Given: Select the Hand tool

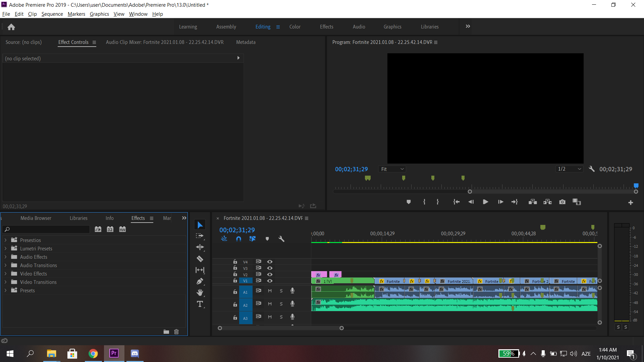Looking at the screenshot, I should [x=200, y=293].
